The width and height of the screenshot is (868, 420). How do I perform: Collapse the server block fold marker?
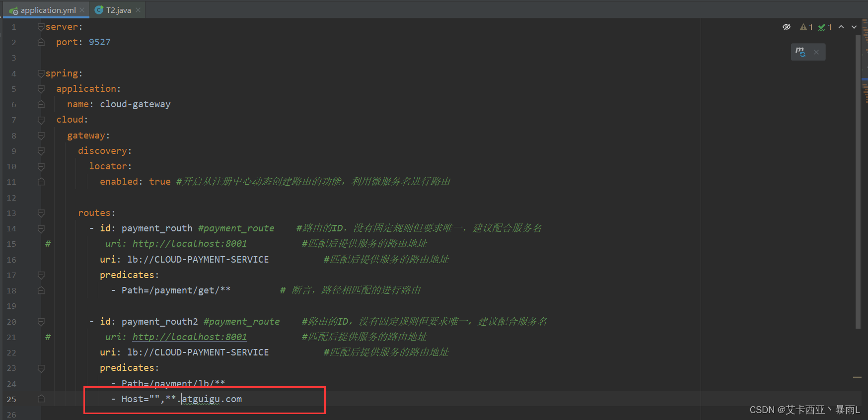41,27
